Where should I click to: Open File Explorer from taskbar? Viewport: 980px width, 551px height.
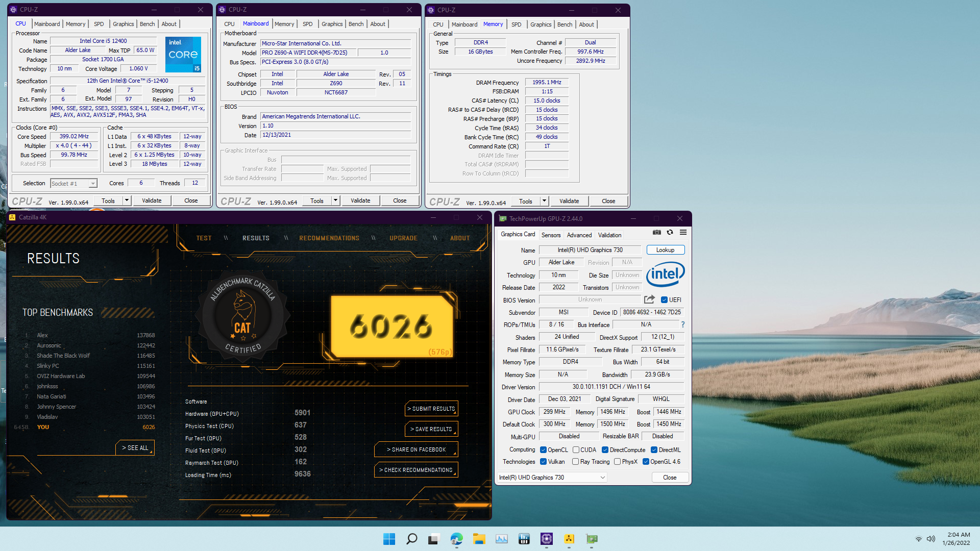coord(479,539)
